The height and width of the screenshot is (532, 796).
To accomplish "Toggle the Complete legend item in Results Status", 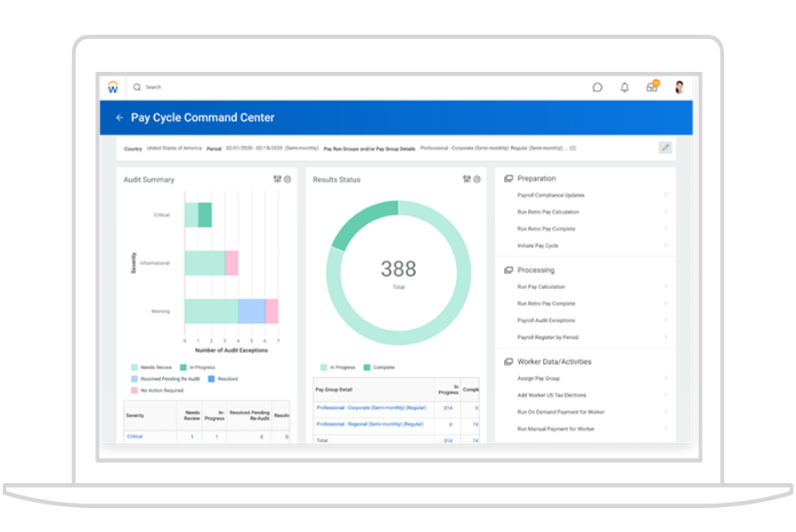I will coord(379,367).
